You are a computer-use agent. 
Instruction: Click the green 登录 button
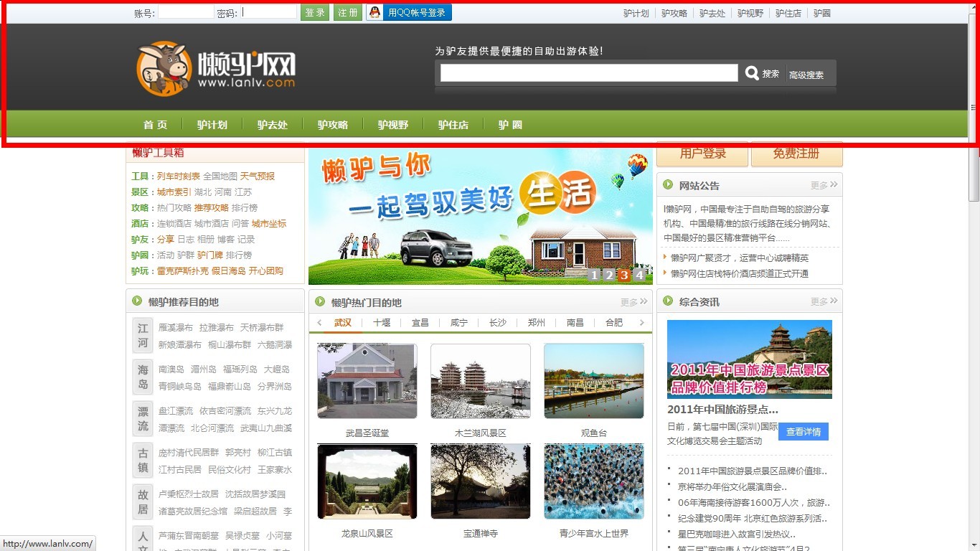[315, 12]
